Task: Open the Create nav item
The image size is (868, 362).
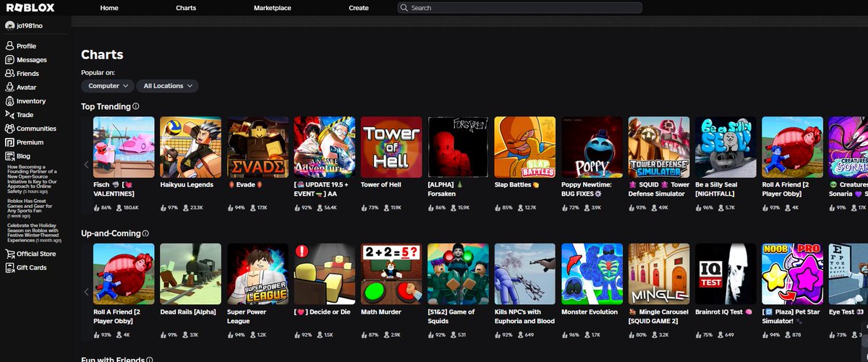Action: coord(359,8)
